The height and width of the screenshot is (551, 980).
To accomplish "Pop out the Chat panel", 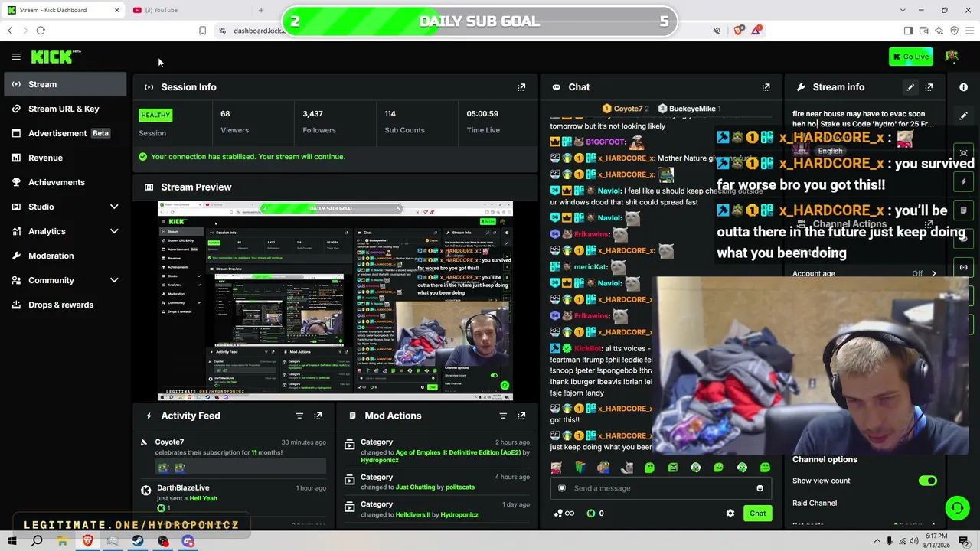I will (x=766, y=87).
